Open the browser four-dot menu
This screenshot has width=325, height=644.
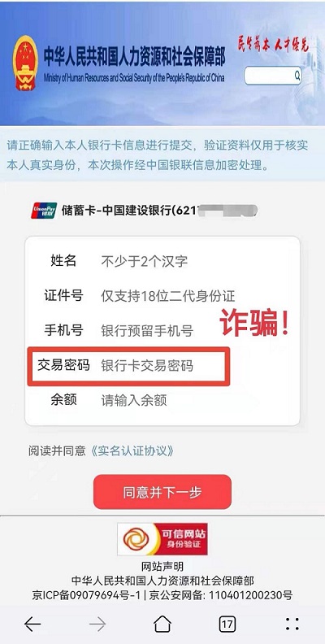292,624
